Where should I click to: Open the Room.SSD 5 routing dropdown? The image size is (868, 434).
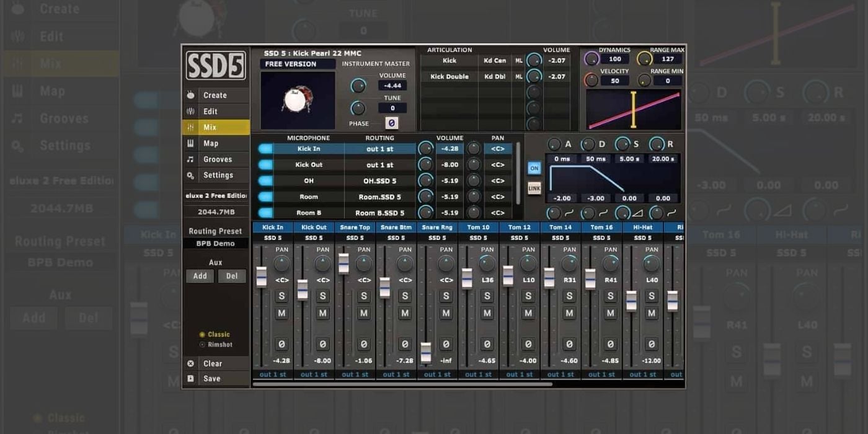point(380,197)
